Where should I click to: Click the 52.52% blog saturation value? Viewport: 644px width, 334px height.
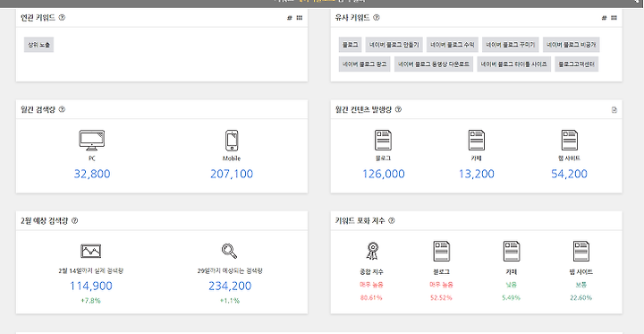(x=442, y=297)
